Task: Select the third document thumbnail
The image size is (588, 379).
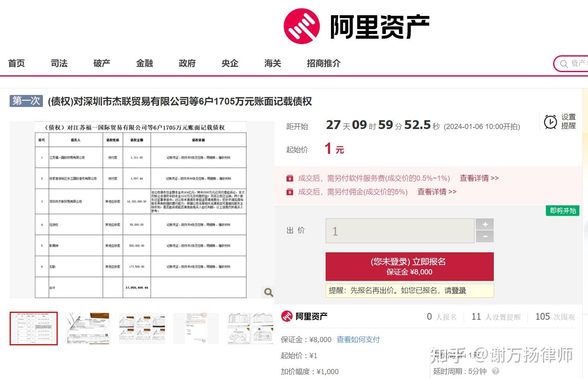Action: (142, 329)
